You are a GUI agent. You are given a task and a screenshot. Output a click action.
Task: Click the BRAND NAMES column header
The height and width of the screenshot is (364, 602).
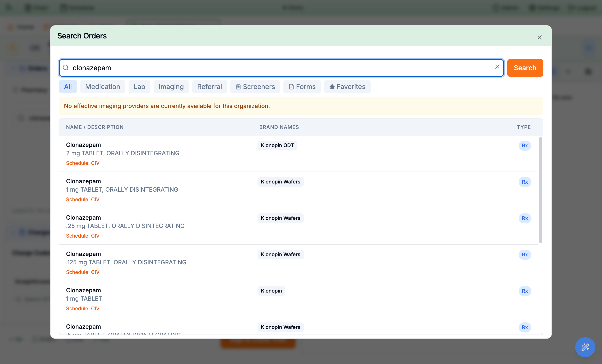279,127
